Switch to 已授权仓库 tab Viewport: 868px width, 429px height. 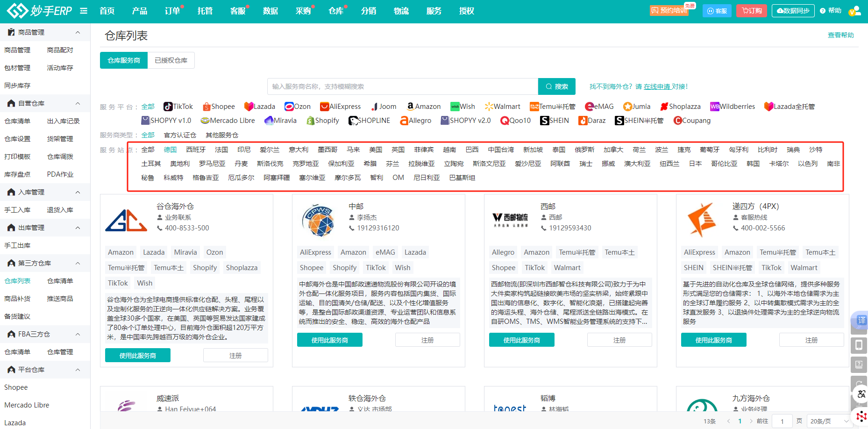point(171,60)
